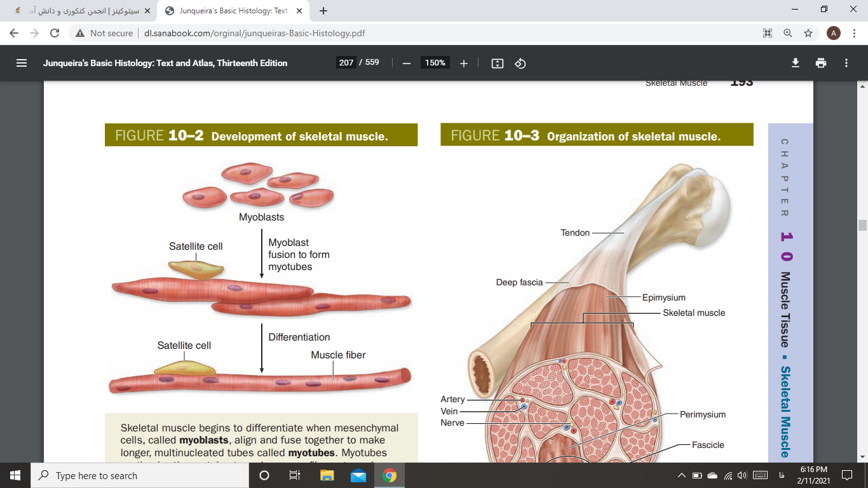
Task: Click the Chrome icon on the taskbar
Action: 390,475
